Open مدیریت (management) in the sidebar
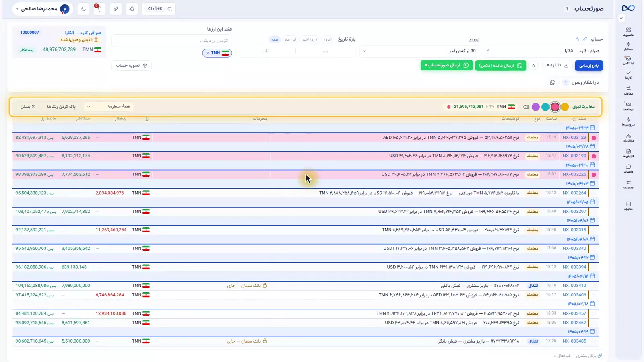The height and width of the screenshot is (362, 644). point(628,185)
